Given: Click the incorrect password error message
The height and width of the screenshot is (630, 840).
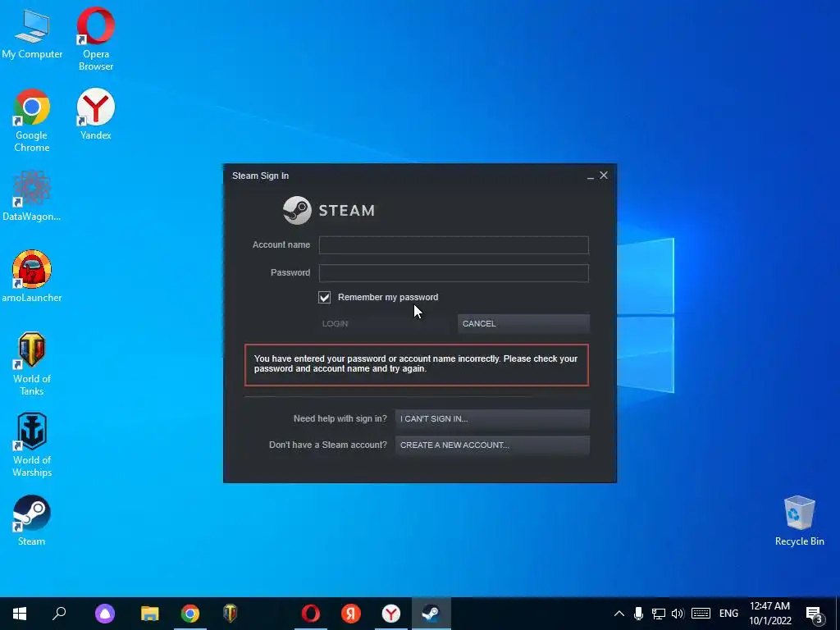Looking at the screenshot, I should tap(416, 364).
